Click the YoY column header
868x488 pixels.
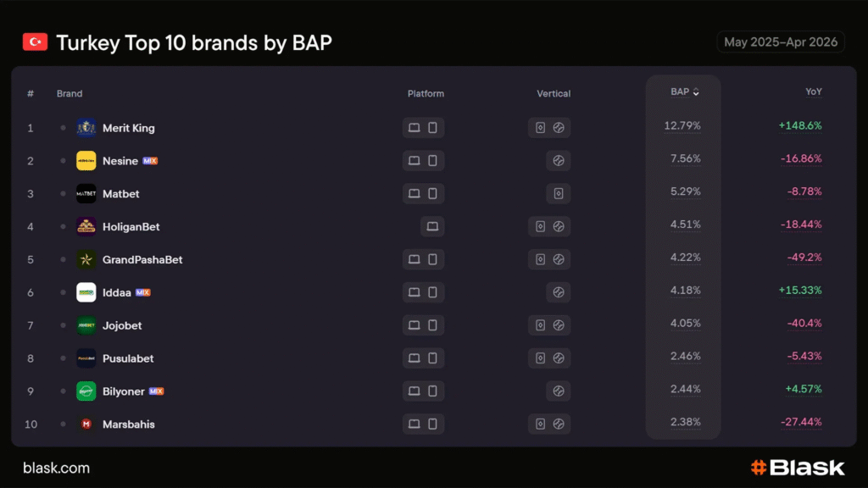pyautogui.click(x=813, y=91)
